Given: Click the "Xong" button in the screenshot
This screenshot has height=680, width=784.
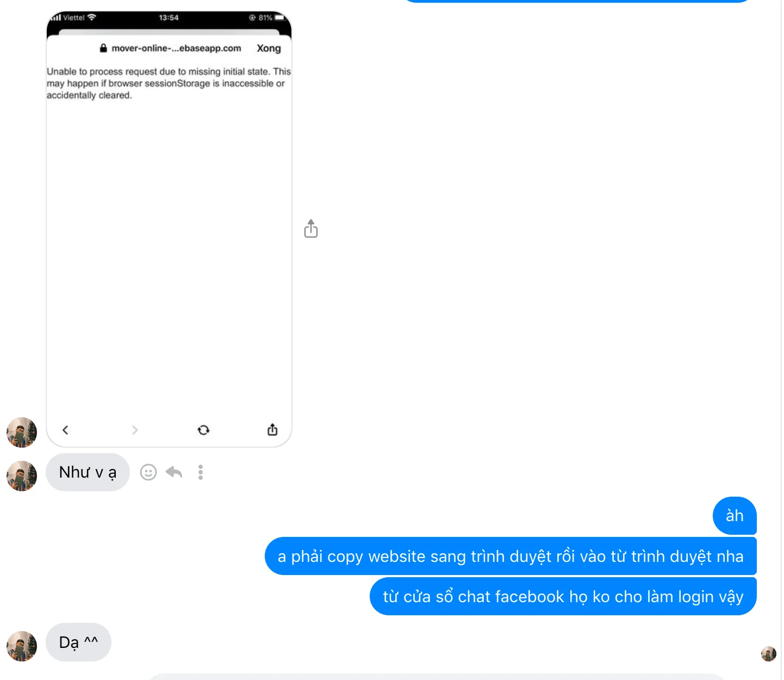Looking at the screenshot, I should coord(269,48).
